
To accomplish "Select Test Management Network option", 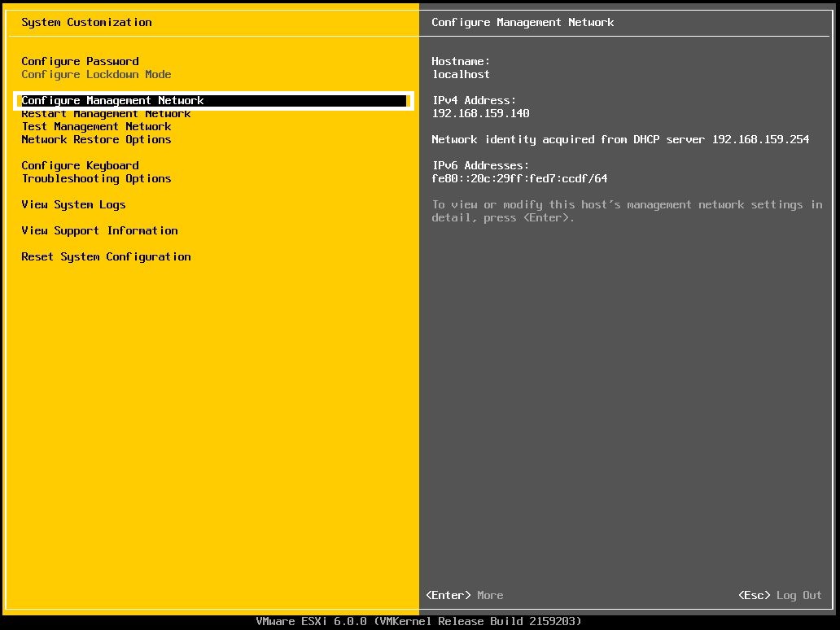I will point(96,126).
